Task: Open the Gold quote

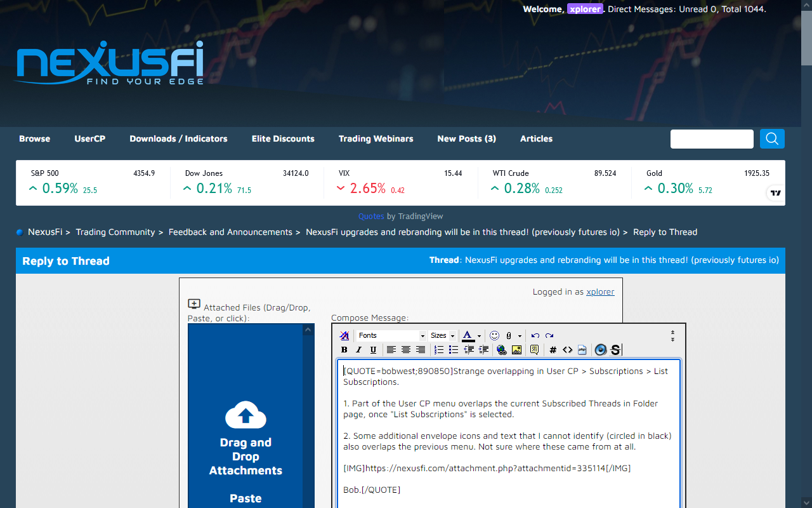Action: (708, 182)
